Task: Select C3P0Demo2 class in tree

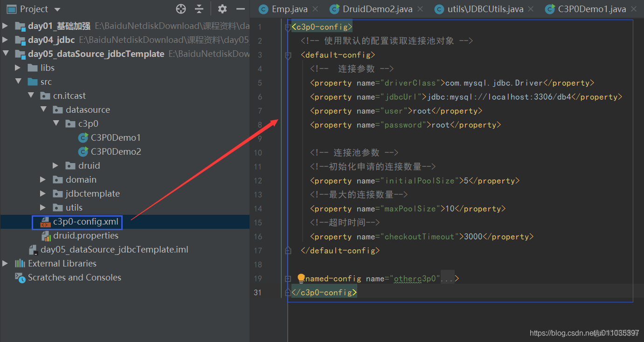Action: [x=116, y=152]
